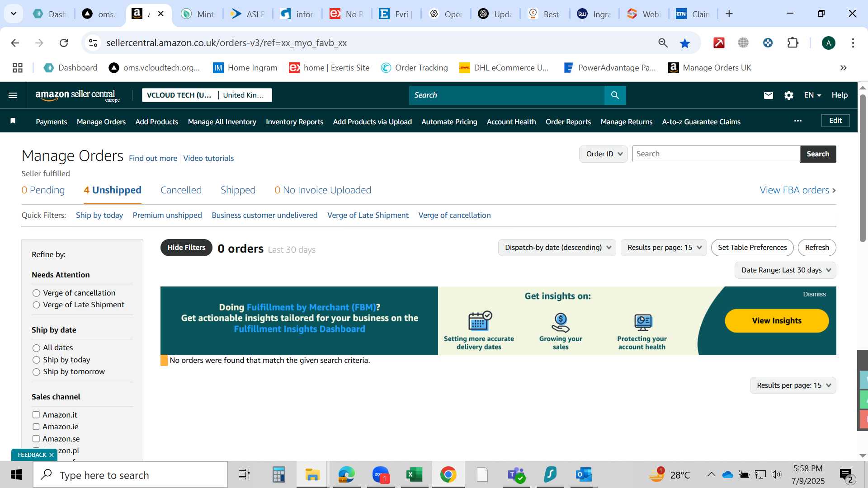Click Set Table Preferences button
Image resolution: width=868 pixels, height=488 pixels.
(752, 248)
